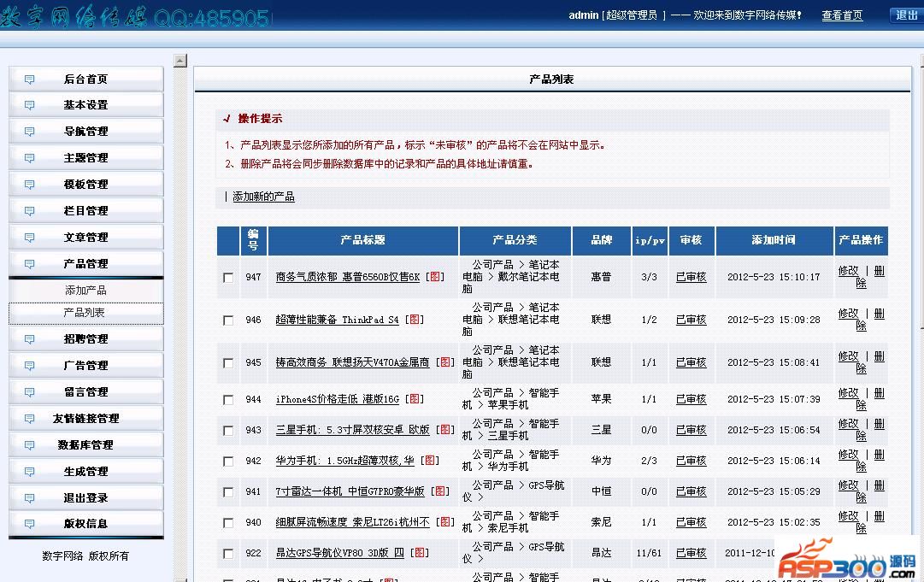
Task: Click 修改 for product 946
Action: coord(848,314)
